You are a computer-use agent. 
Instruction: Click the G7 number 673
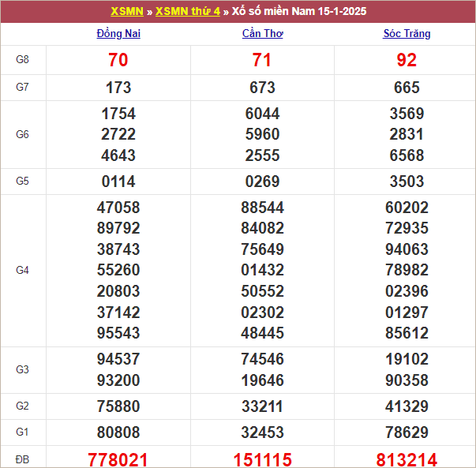click(262, 88)
